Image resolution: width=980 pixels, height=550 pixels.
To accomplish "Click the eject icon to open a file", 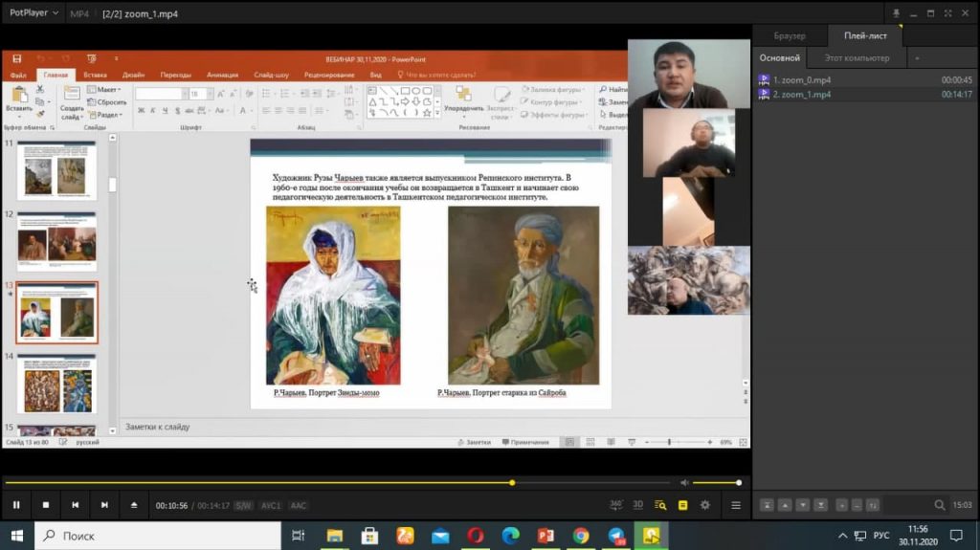I will [134, 505].
